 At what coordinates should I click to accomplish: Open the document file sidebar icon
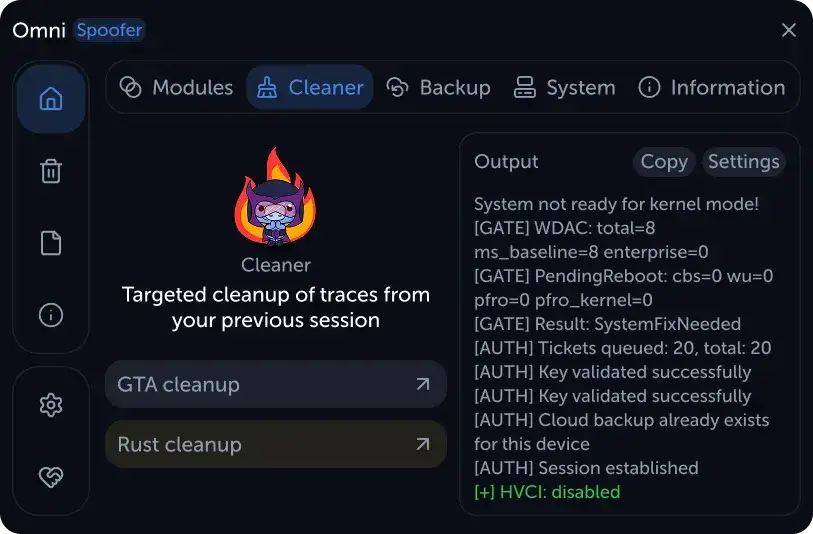click(x=51, y=243)
